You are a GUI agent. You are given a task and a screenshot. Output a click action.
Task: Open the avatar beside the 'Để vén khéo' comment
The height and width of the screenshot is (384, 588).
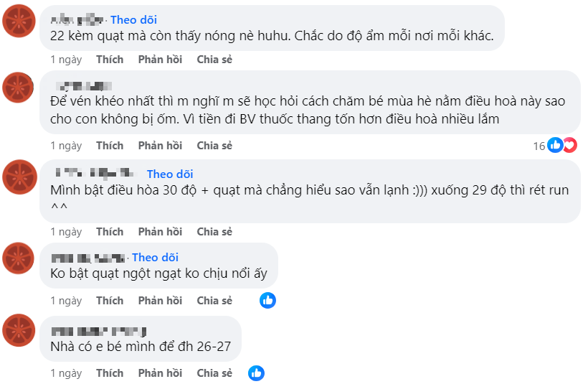pyautogui.click(x=18, y=88)
